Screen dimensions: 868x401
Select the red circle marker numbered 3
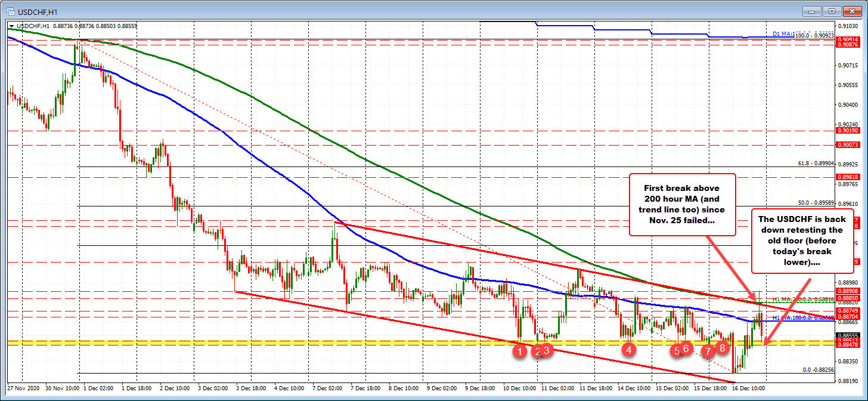547,351
